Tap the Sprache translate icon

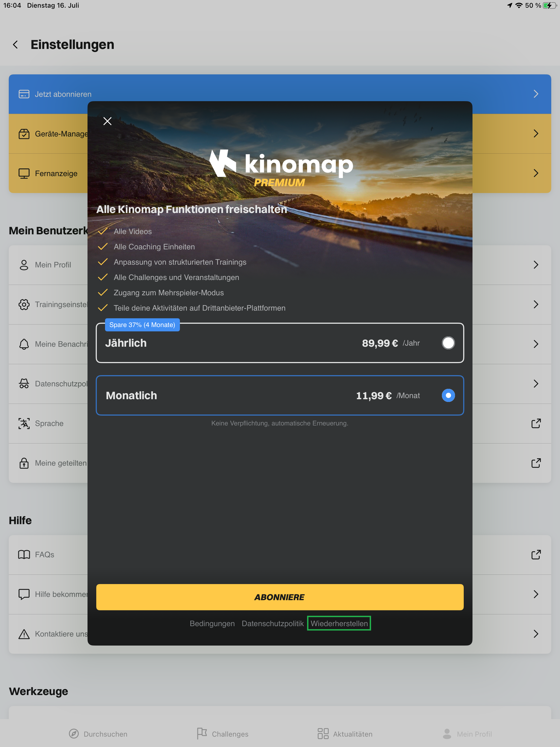24,424
